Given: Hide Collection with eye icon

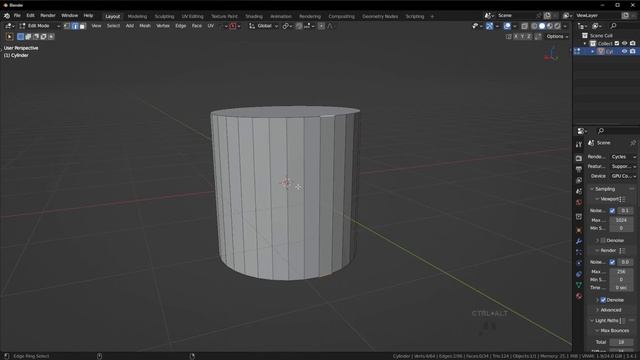Looking at the screenshot, I should coord(624,43).
